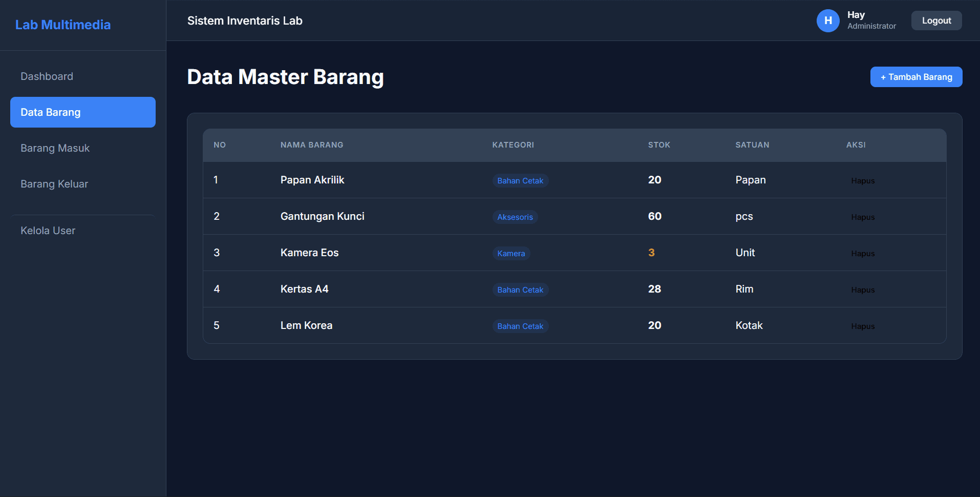The image size is (980, 497).
Task: Select Data Barang in the sidebar
Action: coord(83,112)
